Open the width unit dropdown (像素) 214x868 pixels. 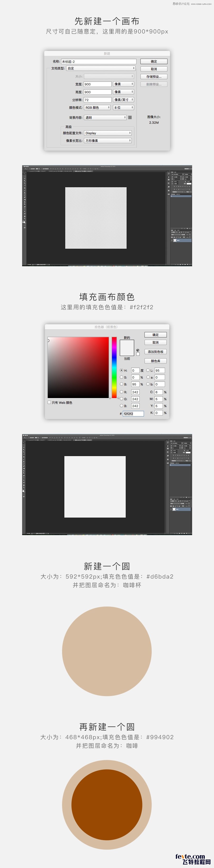[x=123, y=84]
